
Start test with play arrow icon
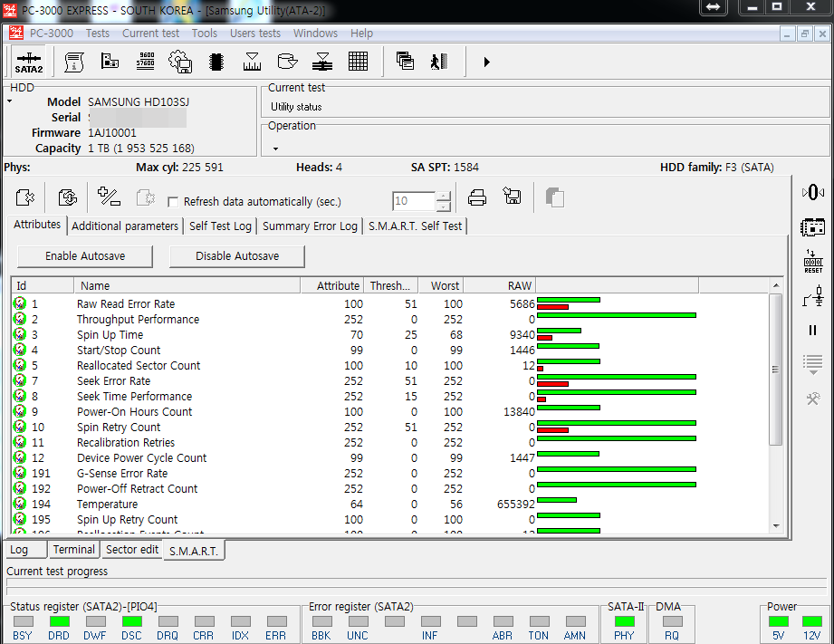(486, 62)
